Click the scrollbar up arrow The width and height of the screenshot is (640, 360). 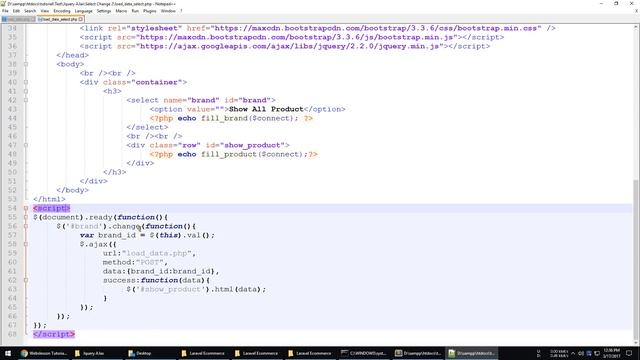636,27
